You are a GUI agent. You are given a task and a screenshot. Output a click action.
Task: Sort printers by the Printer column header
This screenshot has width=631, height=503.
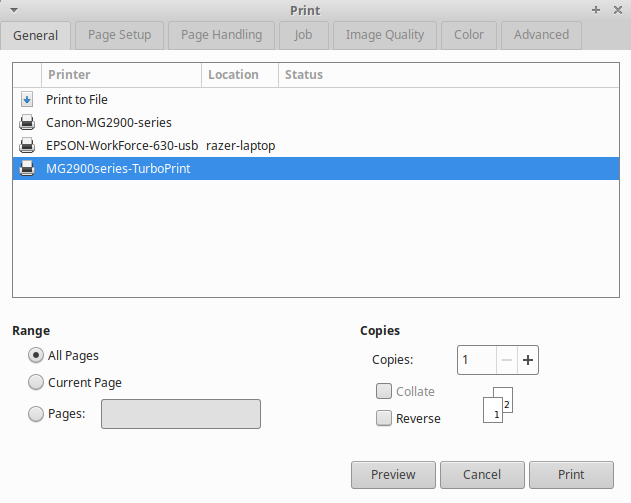coord(120,75)
